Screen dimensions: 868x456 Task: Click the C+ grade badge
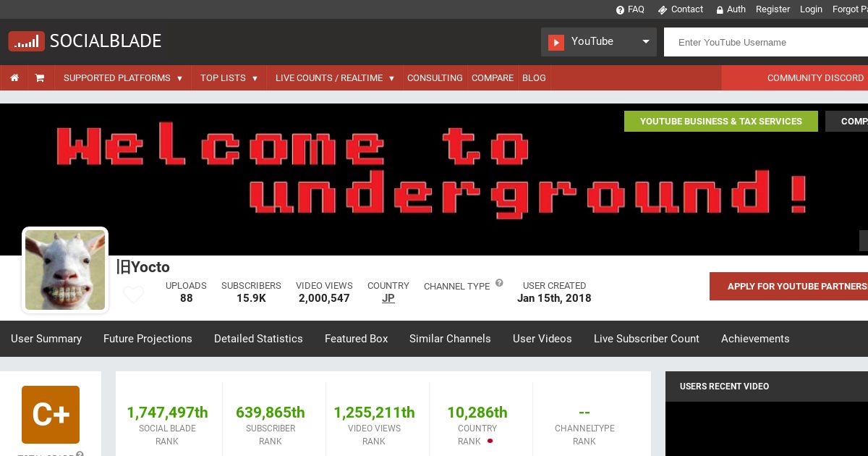pos(51,415)
